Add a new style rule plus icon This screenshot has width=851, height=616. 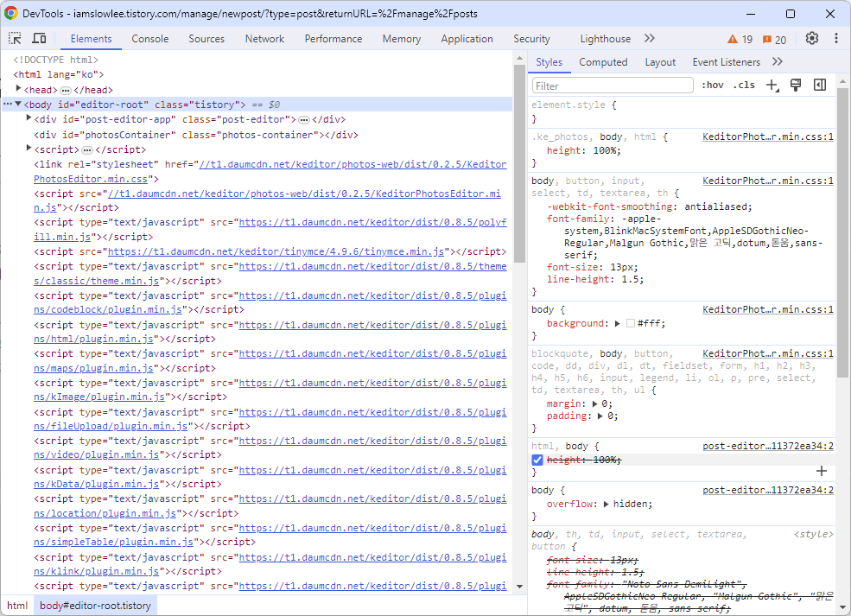click(x=772, y=86)
